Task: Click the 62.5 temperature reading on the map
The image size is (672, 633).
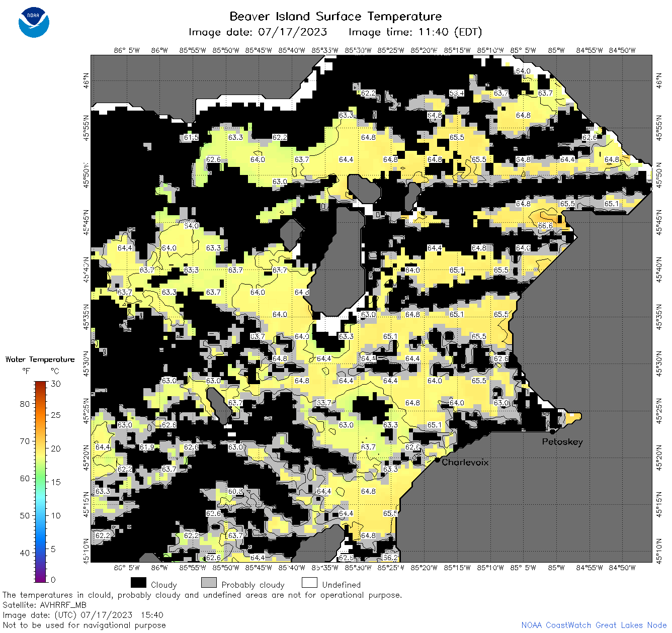Action: 346,558
